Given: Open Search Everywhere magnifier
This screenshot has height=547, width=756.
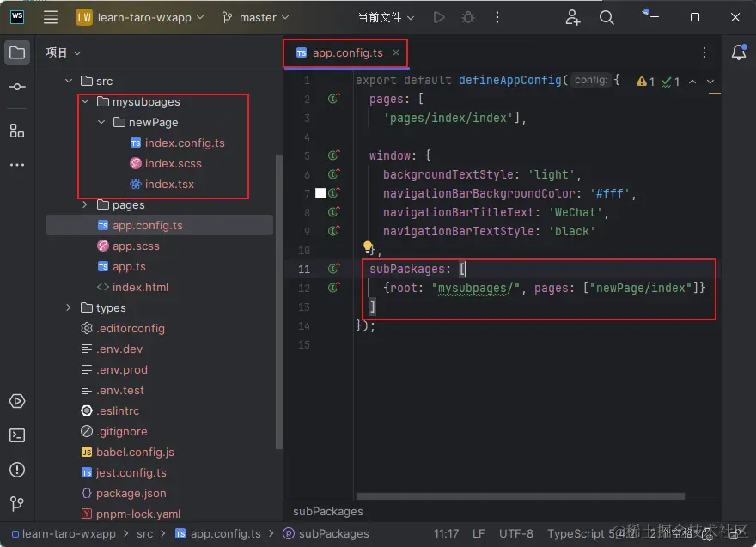Looking at the screenshot, I should point(607,17).
